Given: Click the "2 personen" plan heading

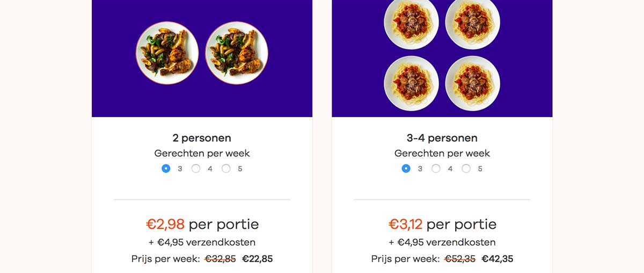Looking at the screenshot, I should (202, 138).
